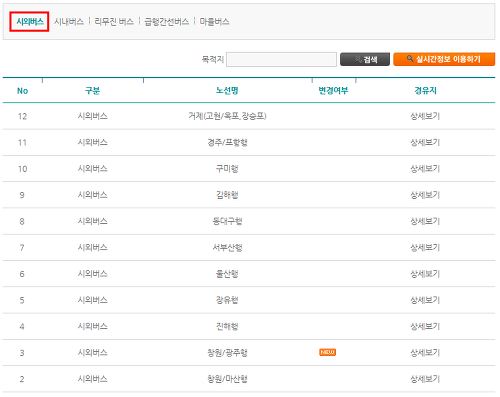Open 상세보기 for 동대구행 route
This screenshot has height=397, width=500.
click(x=425, y=221)
